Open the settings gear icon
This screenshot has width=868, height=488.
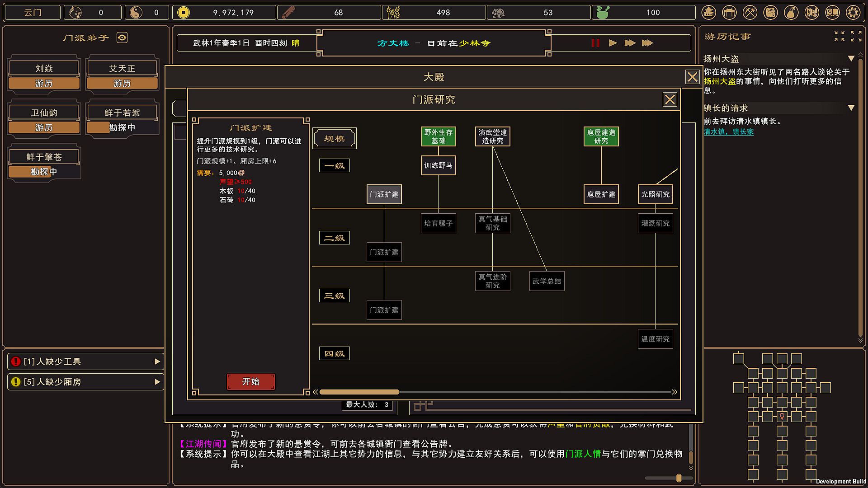pyautogui.click(x=853, y=13)
